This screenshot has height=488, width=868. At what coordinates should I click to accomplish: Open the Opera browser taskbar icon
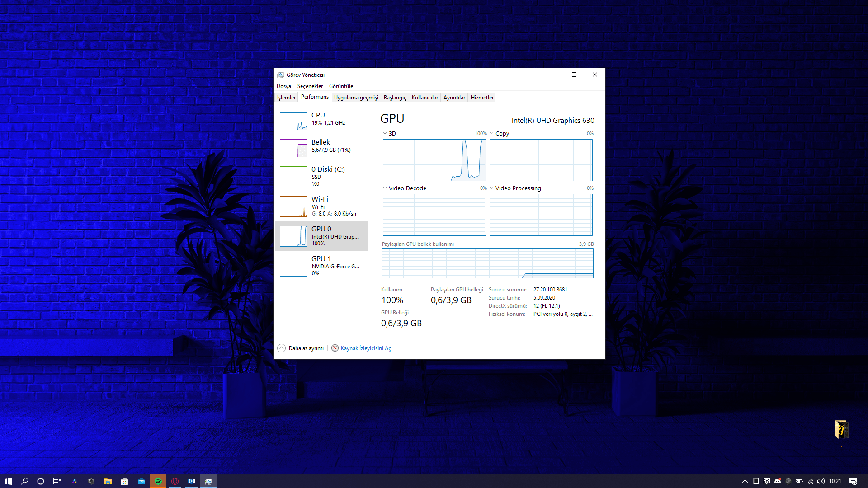pyautogui.click(x=175, y=481)
